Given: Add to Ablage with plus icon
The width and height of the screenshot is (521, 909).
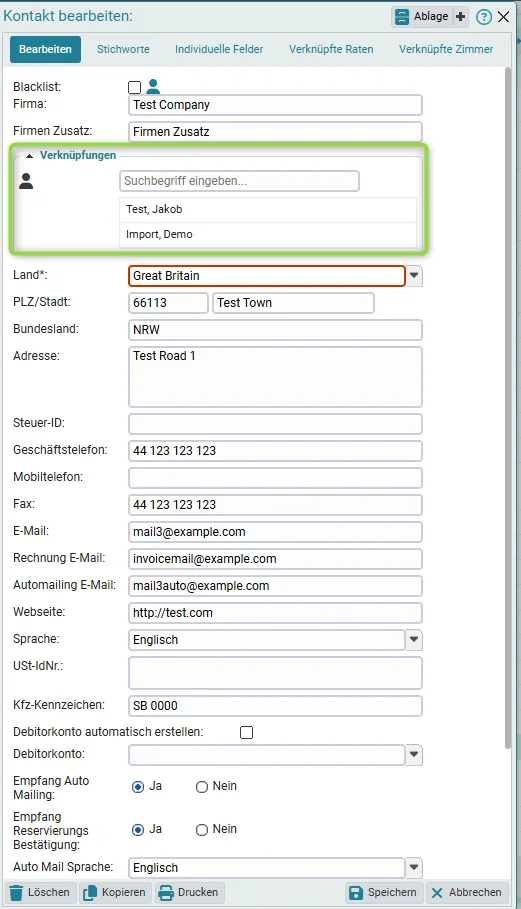Looking at the screenshot, I should click(460, 17).
